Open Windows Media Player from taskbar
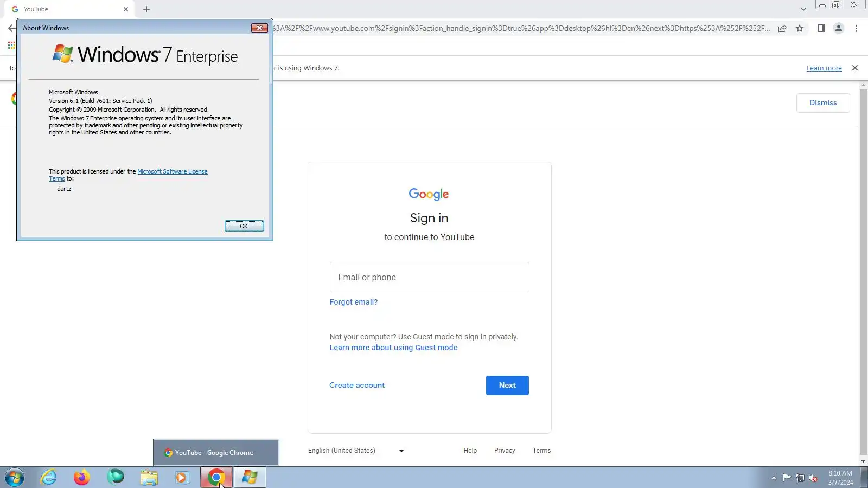The height and width of the screenshot is (488, 868). [182, 478]
